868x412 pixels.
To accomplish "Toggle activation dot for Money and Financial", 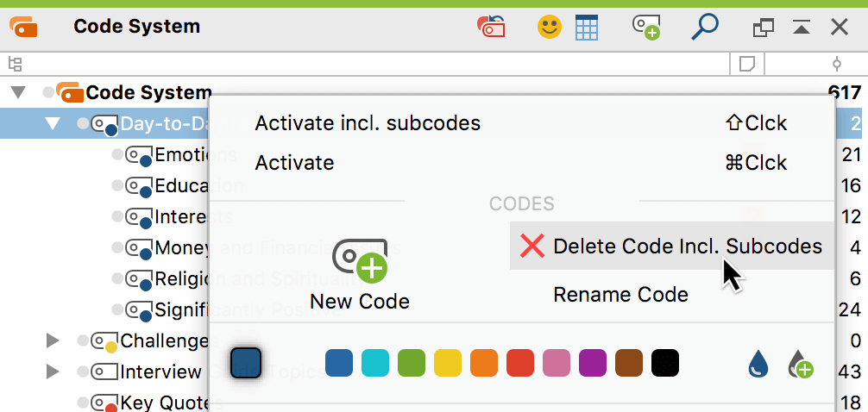I will click(x=116, y=247).
